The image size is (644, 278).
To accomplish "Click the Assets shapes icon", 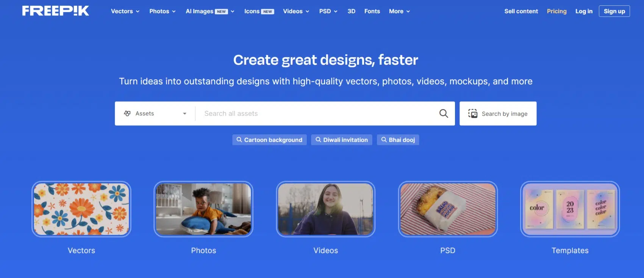I will pyautogui.click(x=127, y=113).
